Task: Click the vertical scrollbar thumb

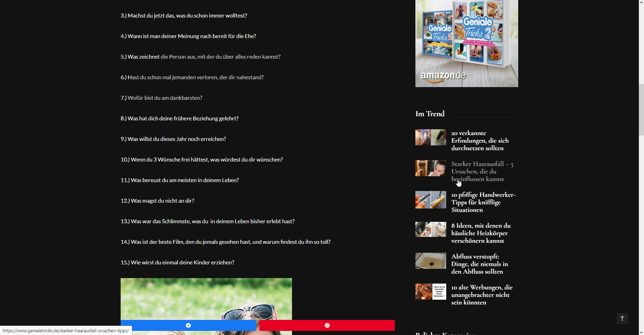Action: point(641,110)
